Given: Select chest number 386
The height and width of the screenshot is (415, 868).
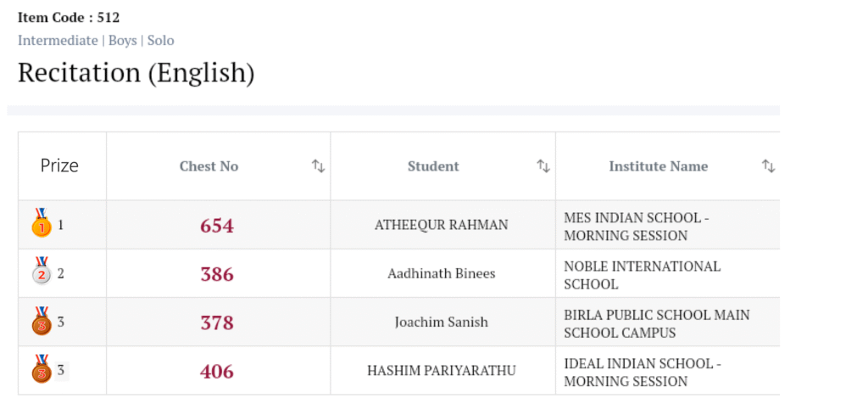Looking at the screenshot, I should [x=217, y=274].
